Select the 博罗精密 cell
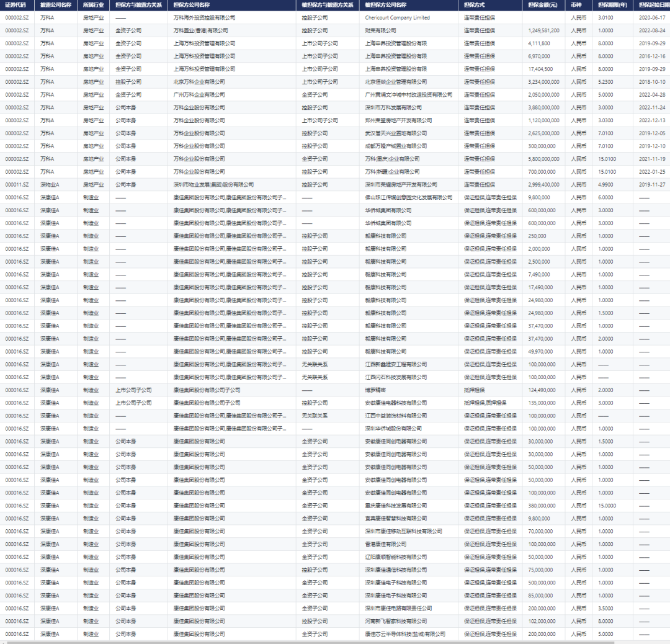Viewport: 670px width, 644px height. coord(375,390)
